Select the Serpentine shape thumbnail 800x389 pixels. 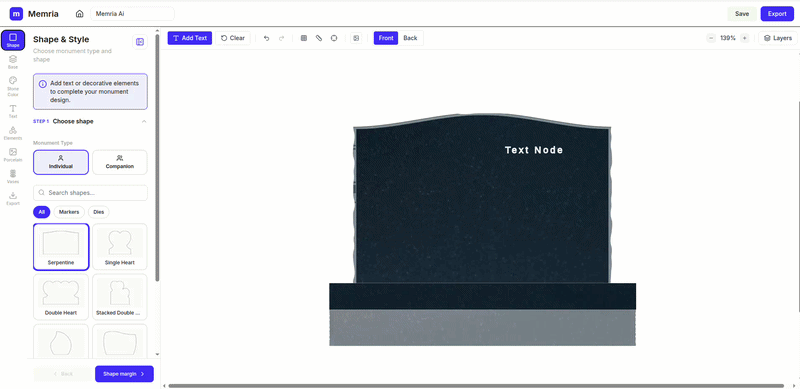coord(61,247)
